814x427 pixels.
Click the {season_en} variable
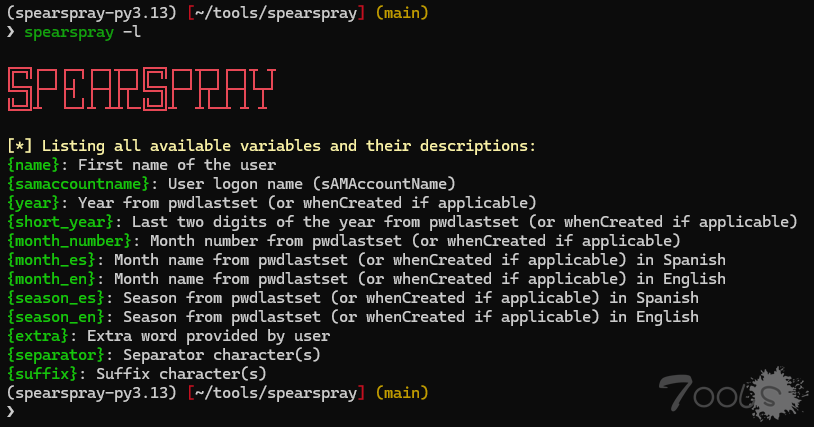click(x=60, y=317)
